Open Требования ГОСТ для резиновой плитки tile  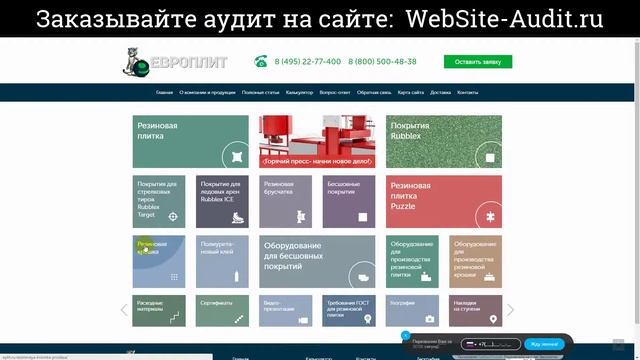tap(349, 311)
